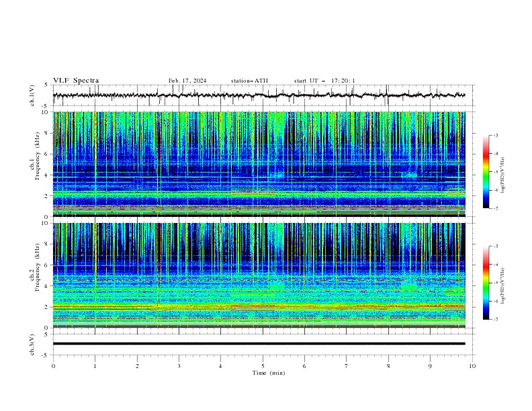Click the '-4' tick on ch.2 colorbar
Screen dimensions: 532x411
pos(496,265)
